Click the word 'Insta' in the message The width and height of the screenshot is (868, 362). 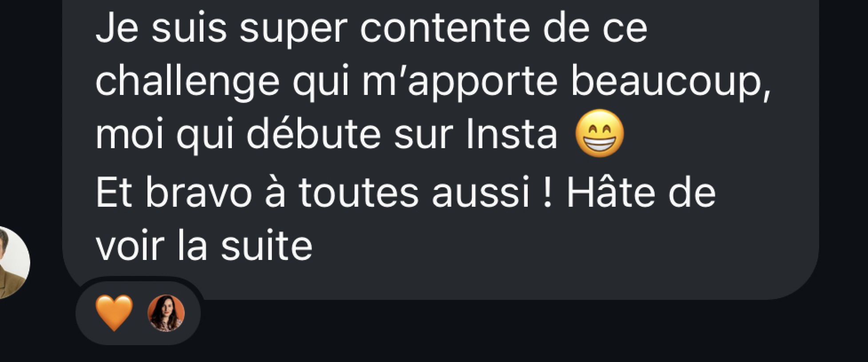pyautogui.click(x=512, y=134)
